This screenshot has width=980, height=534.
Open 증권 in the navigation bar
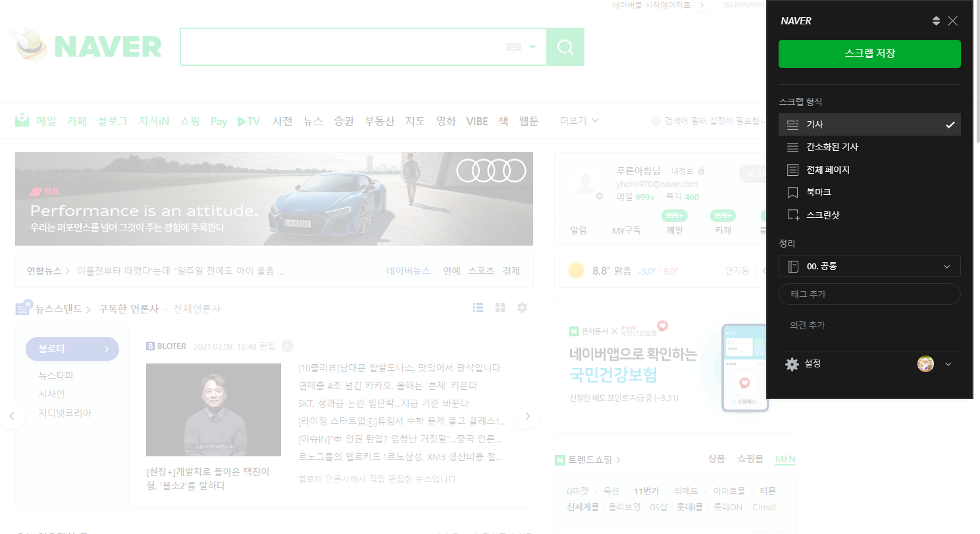pos(344,121)
